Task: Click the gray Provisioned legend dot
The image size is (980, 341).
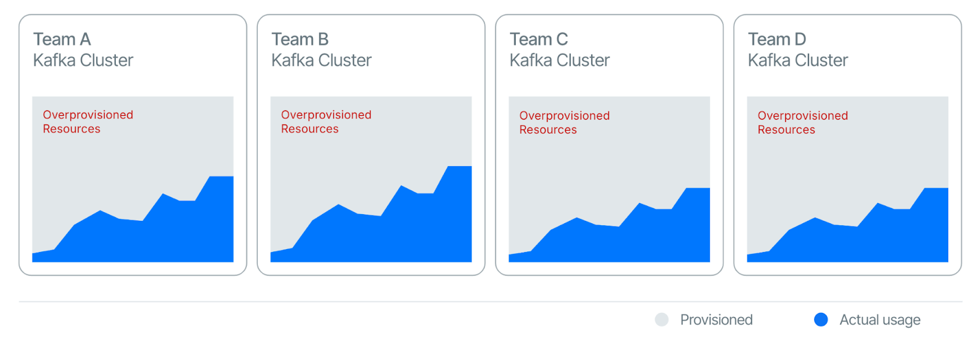Action: point(661,320)
